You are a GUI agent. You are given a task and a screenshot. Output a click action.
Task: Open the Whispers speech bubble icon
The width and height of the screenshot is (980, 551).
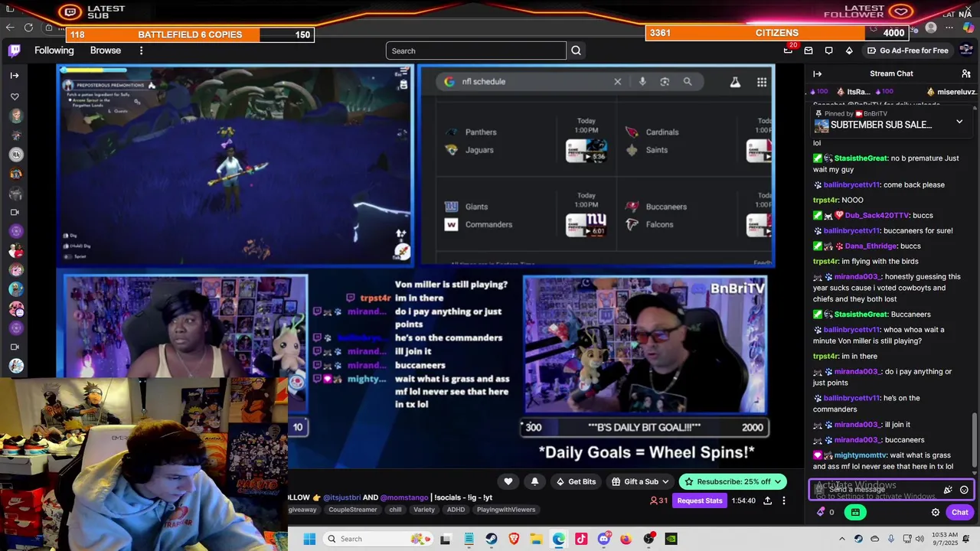point(828,51)
